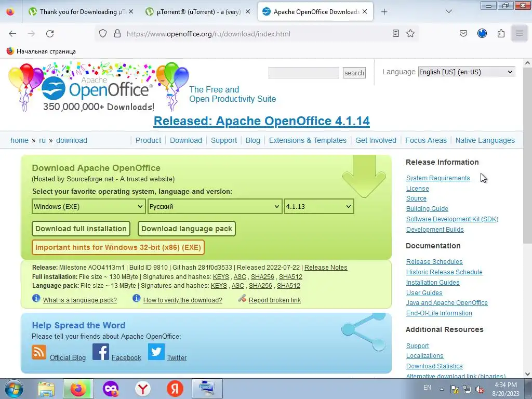Click the home breadcrumb link
The height and width of the screenshot is (399, 532).
[x=19, y=140]
